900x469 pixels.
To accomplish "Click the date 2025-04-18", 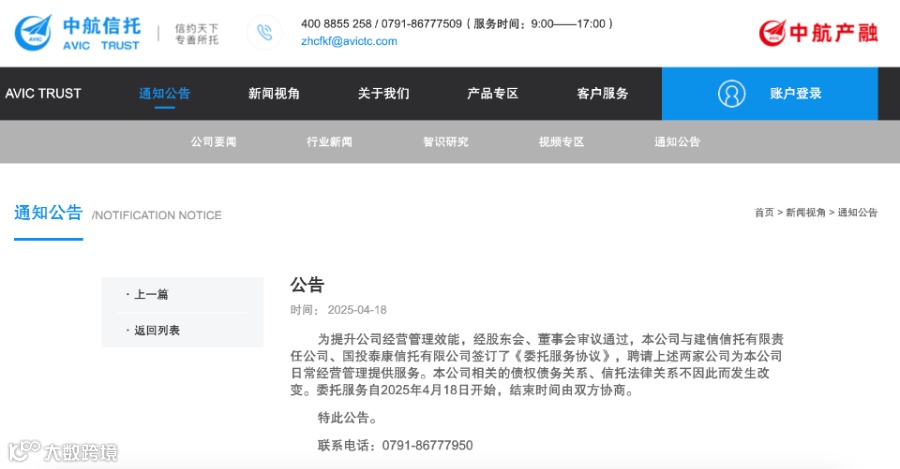I will click(x=357, y=310).
